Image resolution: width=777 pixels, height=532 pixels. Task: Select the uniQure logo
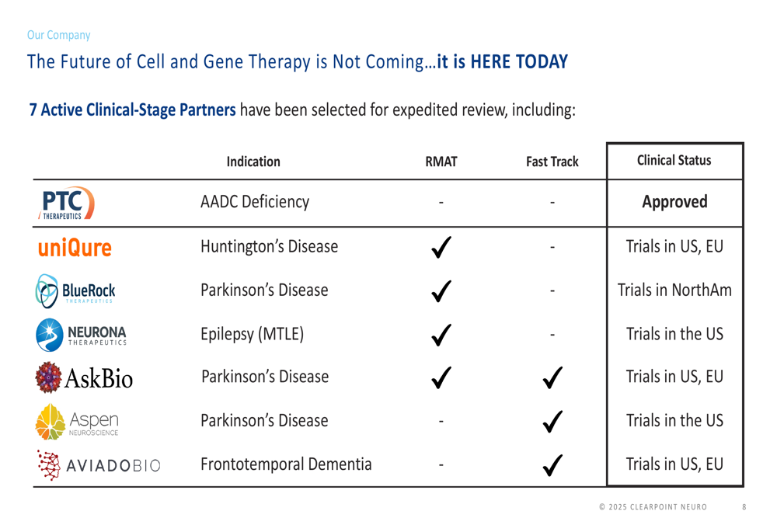[x=75, y=247]
